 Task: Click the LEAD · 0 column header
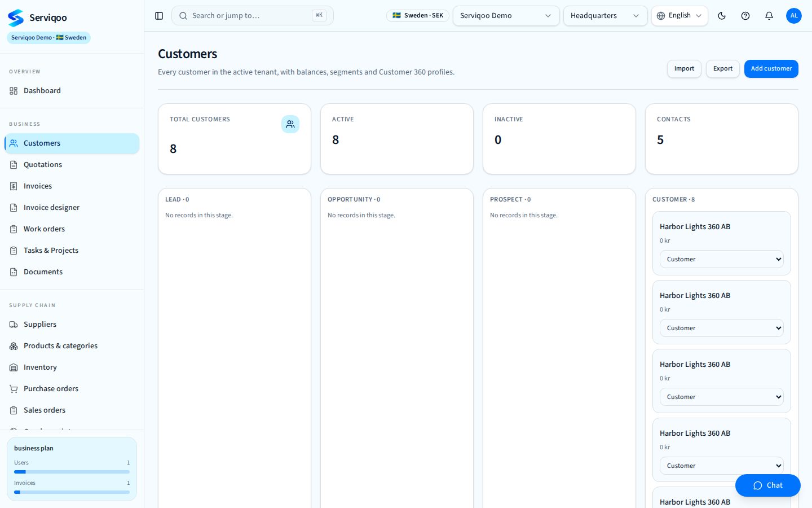click(177, 200)
